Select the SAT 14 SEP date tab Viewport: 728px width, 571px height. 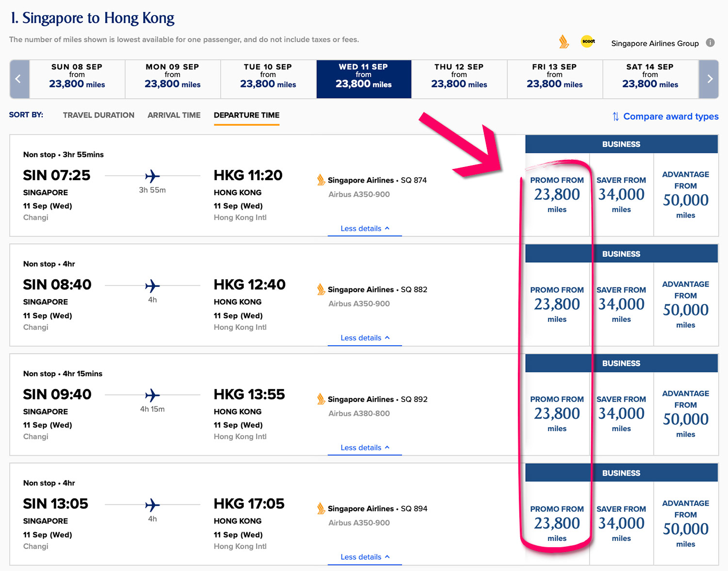coord(650,79)
